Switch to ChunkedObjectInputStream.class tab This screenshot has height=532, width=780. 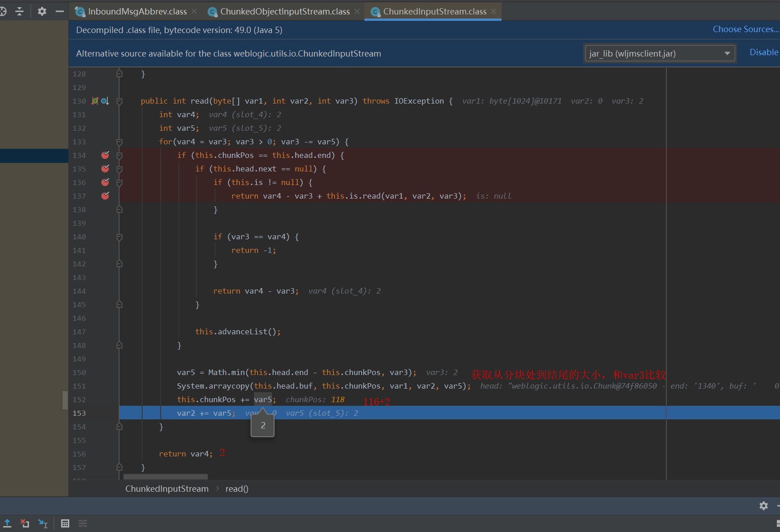click(x=285, y=11)
